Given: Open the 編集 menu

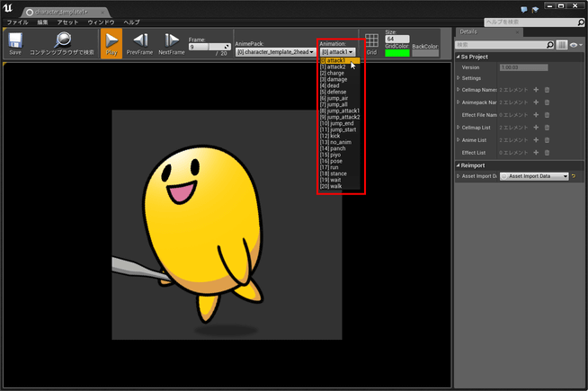Looking at the screenshot, I should click(42, 22).
